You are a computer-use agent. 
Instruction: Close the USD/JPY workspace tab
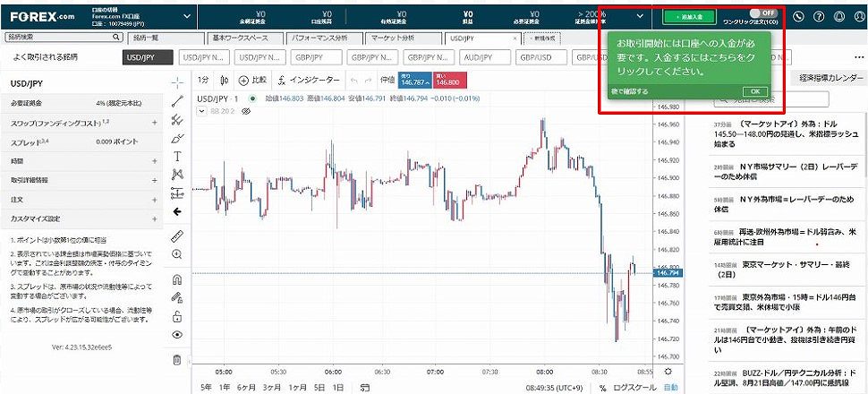[x=515, y=39]
